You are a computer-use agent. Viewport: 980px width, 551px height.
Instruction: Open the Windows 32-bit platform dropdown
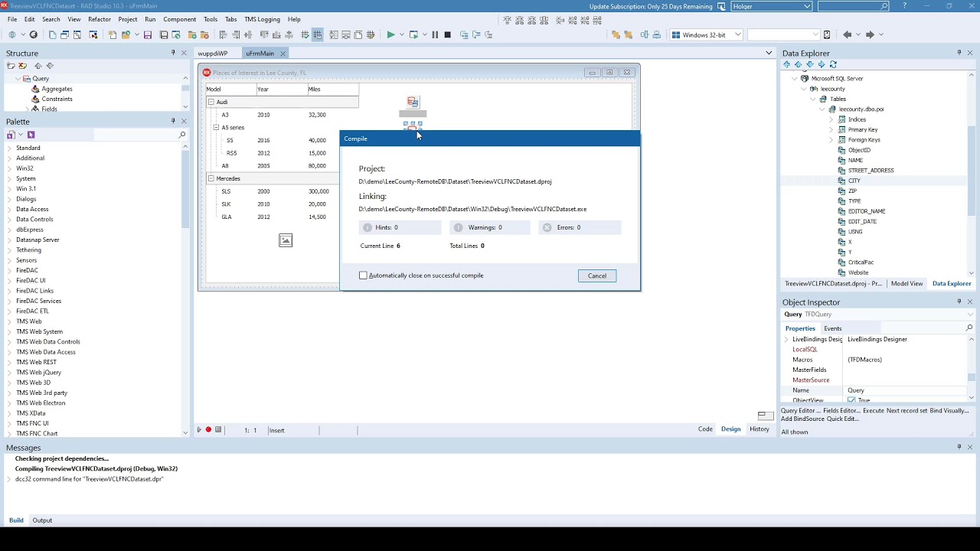pyautogui.click(x=737, y=34)
